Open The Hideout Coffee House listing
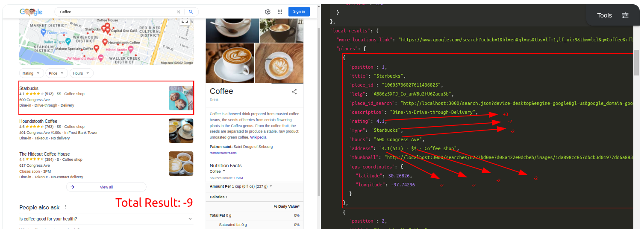644x229 pixels. point(44,154)
